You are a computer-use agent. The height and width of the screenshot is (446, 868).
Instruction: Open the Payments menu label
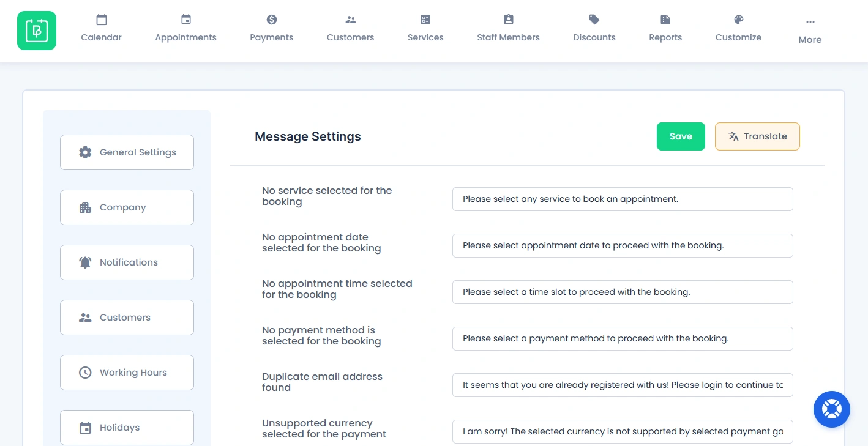(272, 37)
